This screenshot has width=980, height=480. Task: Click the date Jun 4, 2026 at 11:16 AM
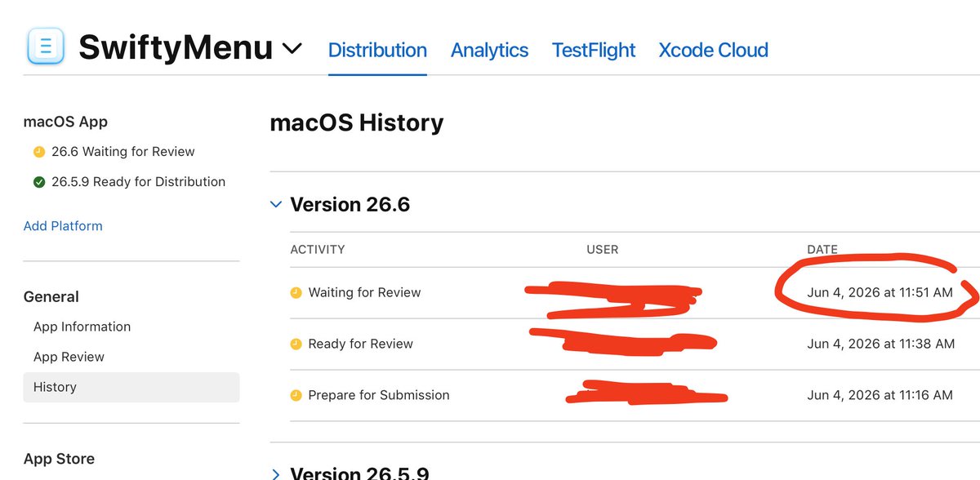coord(880,395)
